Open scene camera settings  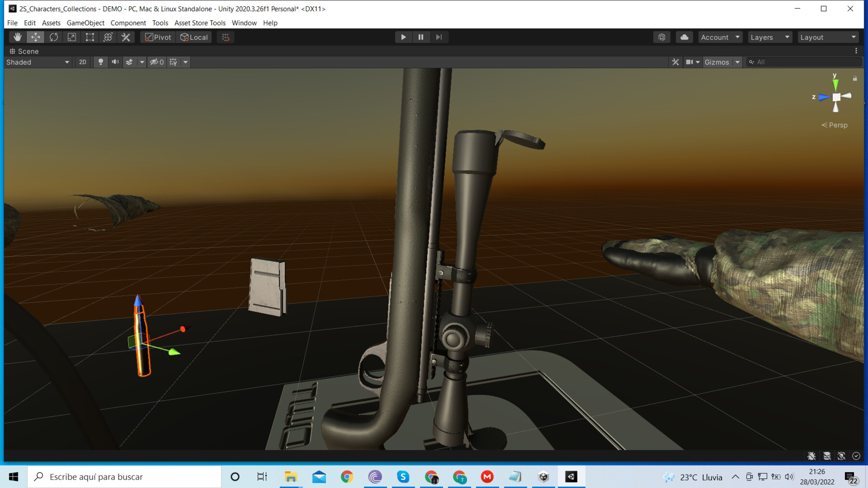[692, 62]
